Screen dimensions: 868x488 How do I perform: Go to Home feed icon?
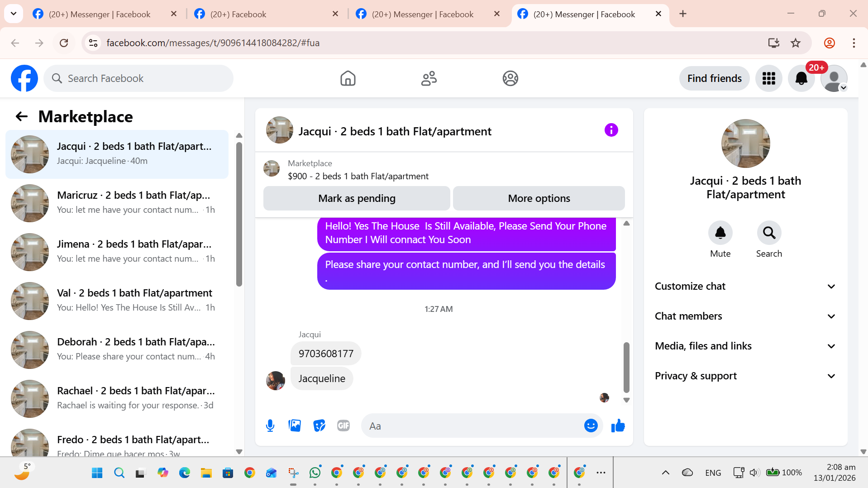pyautogui.click(x=348, y=78)
